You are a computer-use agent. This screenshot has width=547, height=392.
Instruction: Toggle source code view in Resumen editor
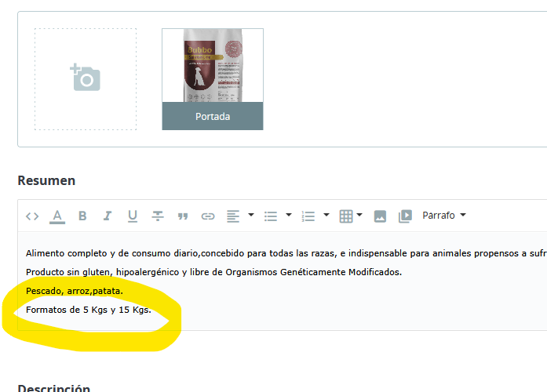coord(32,216)
